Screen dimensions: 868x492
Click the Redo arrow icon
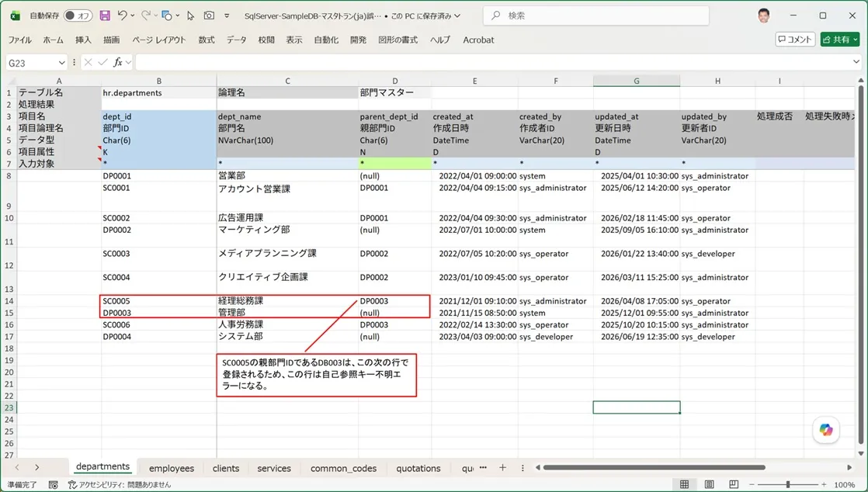click(146, 16)
